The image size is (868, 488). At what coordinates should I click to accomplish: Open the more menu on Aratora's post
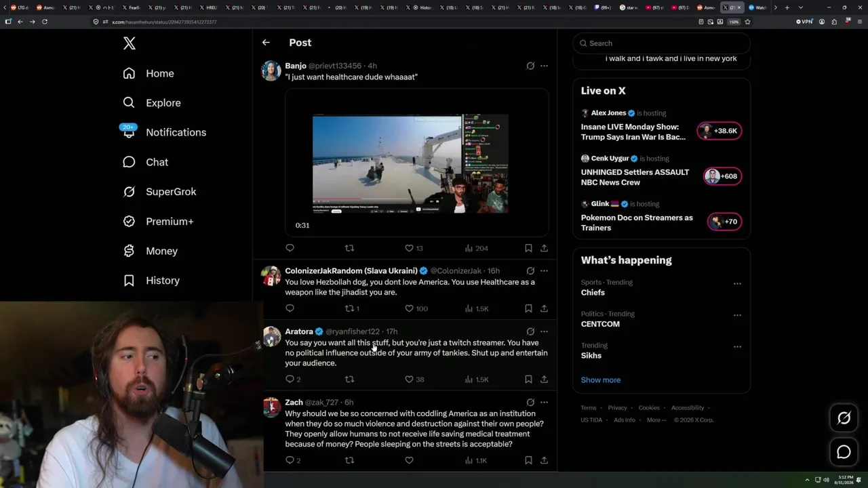click(544, 331)
